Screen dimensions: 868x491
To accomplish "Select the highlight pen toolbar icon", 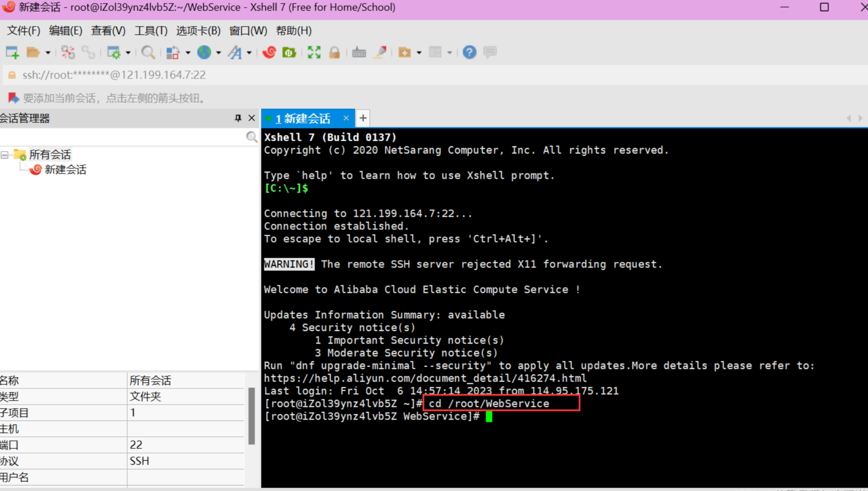I will pos(380,52).
